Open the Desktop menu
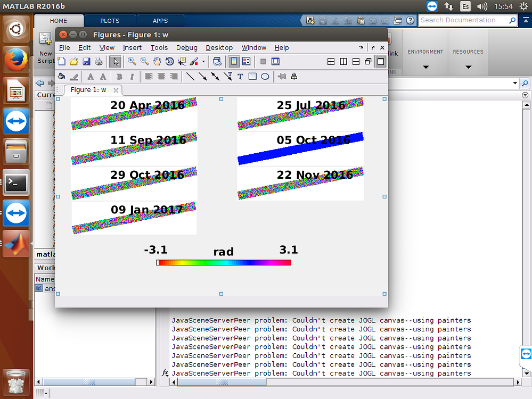 coord(219,48)
